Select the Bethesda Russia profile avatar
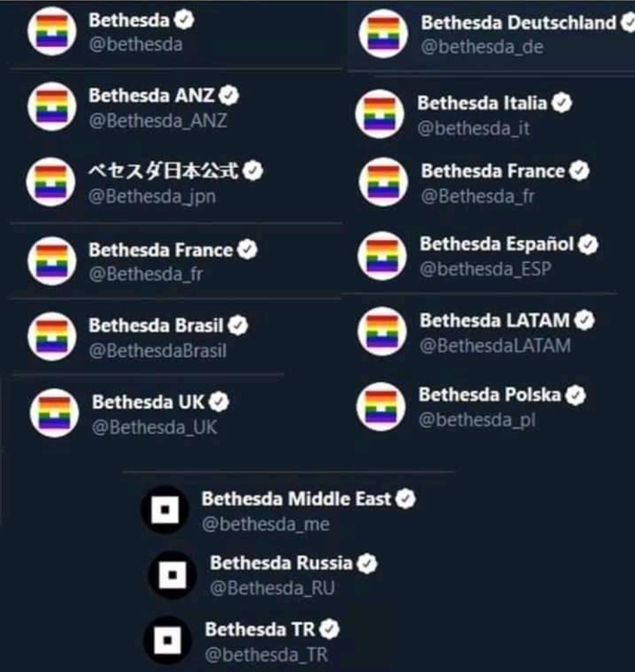Viewport: 635px width, 672px height. (171, 575)
